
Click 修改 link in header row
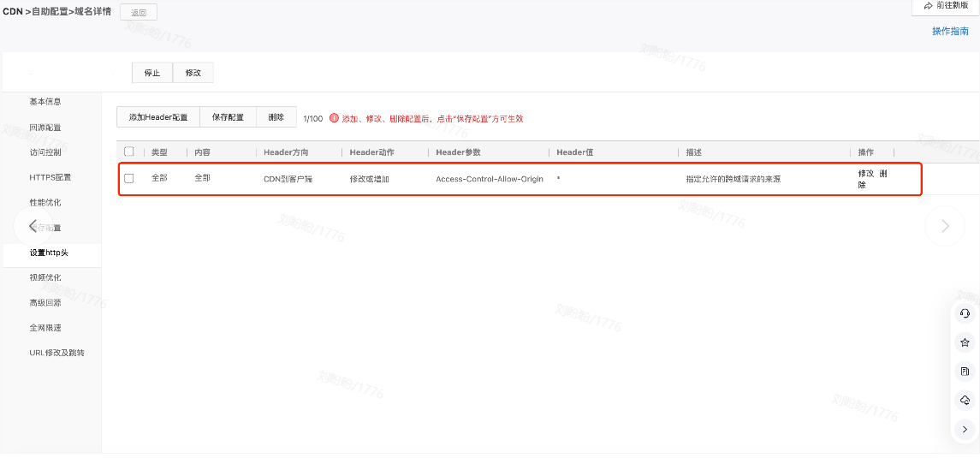click(866, 173)
